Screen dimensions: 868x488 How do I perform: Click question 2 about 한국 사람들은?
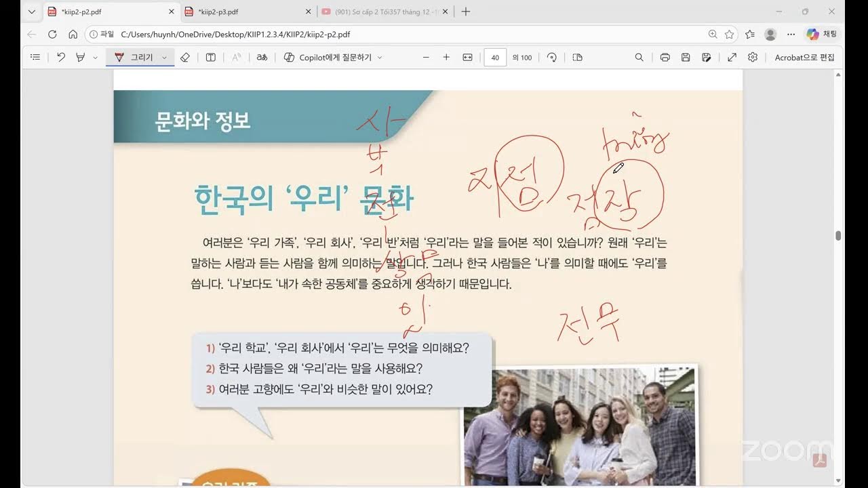point(314,369)
